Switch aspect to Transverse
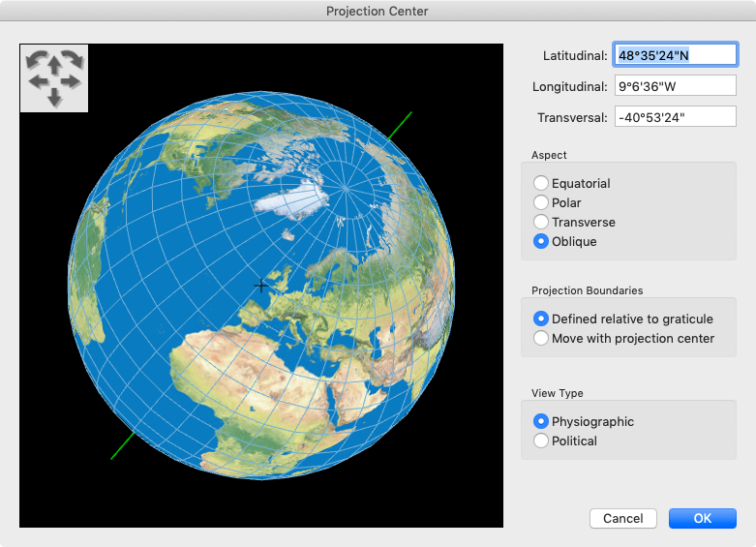Screen dimensions: 756x547 coord(541,223)
